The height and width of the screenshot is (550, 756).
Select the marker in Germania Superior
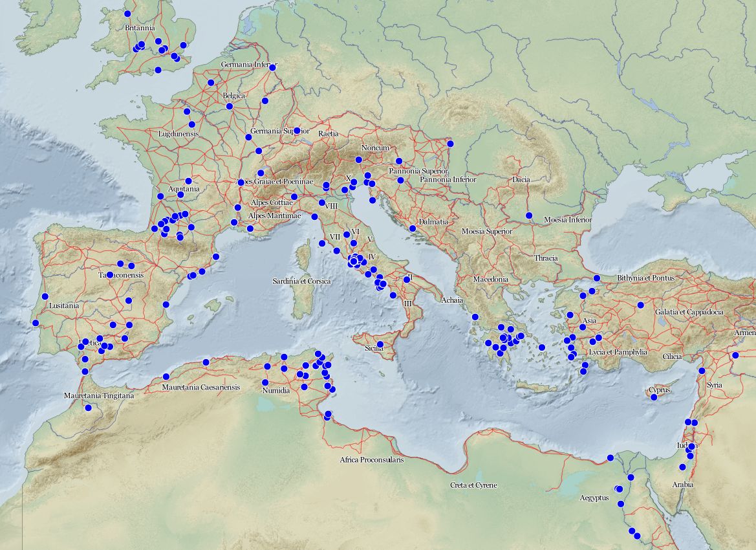[297, 130]
